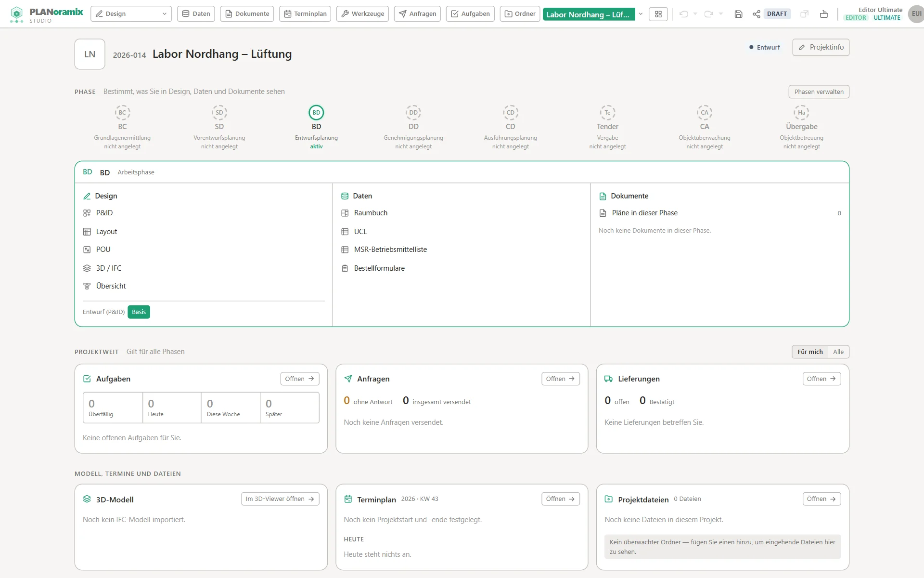Viewport: 924px width, 578px height.
Task: Click the EUI user avatar
Action: coord(916,14)
